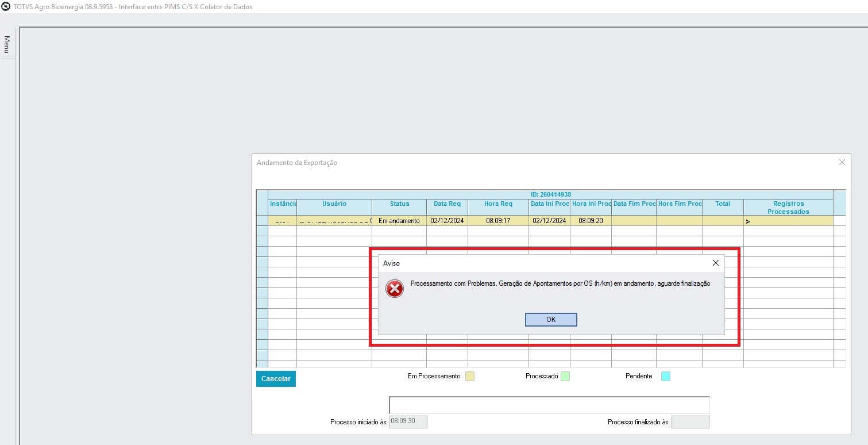Select the row marker of the first grid row
This screenshot has height=445, width=868.
click(x=262, y=221)
